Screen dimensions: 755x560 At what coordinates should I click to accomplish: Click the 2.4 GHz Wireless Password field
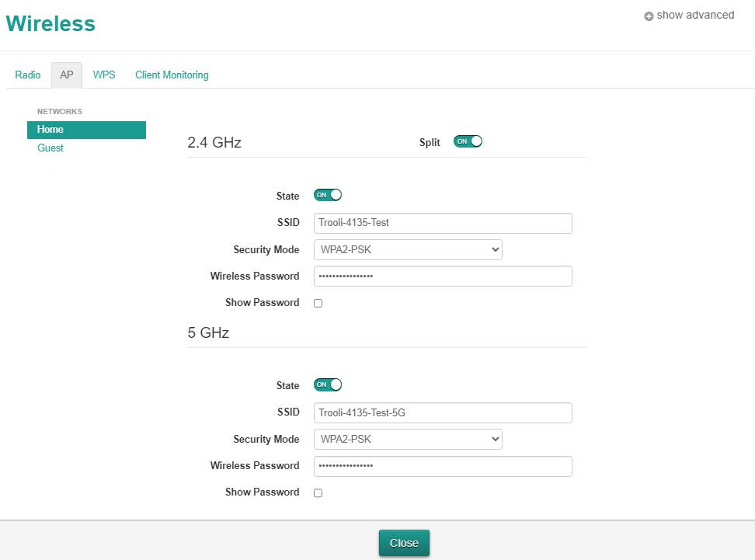[x=443, y=276]
